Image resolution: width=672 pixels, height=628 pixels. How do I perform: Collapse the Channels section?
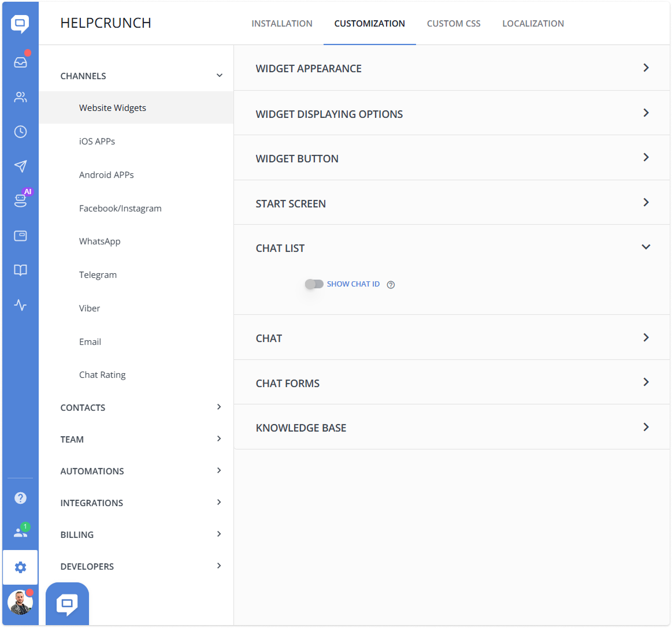pos(219,75)
